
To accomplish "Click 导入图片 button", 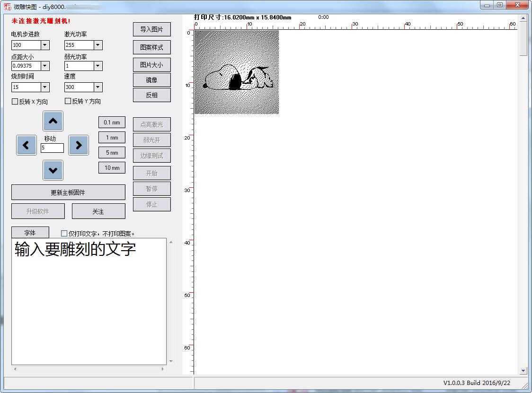I will point(151,29).
